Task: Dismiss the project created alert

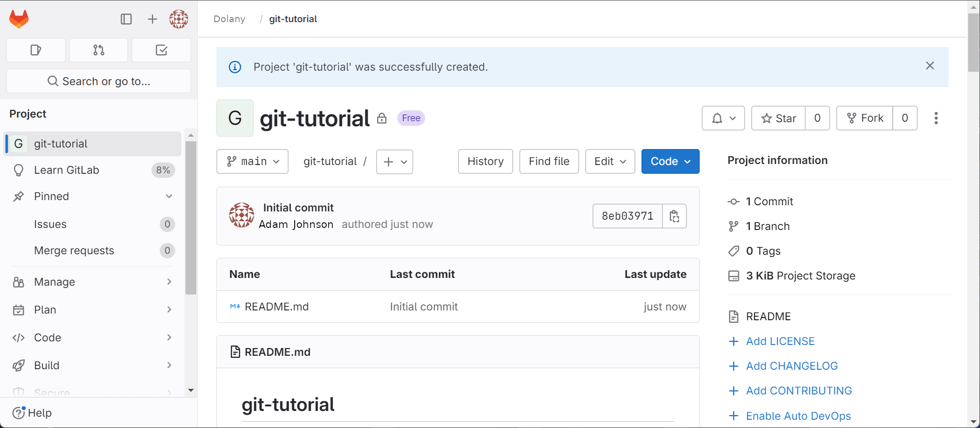Action: (x=930, y=65)
